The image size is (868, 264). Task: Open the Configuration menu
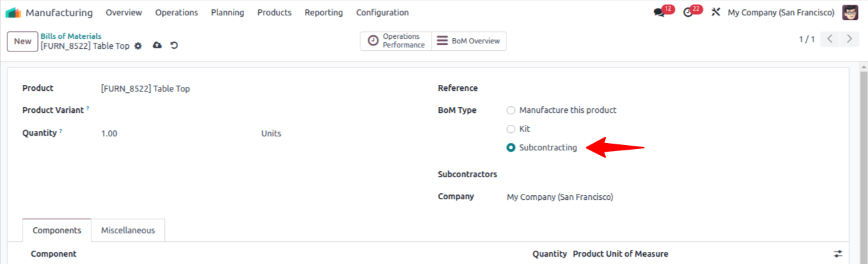tap(382, 13)
